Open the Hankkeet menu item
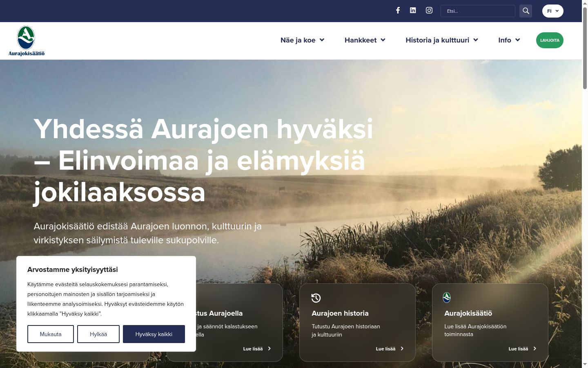The height and width of the screenshot is (368, 588). coord(361,40)
